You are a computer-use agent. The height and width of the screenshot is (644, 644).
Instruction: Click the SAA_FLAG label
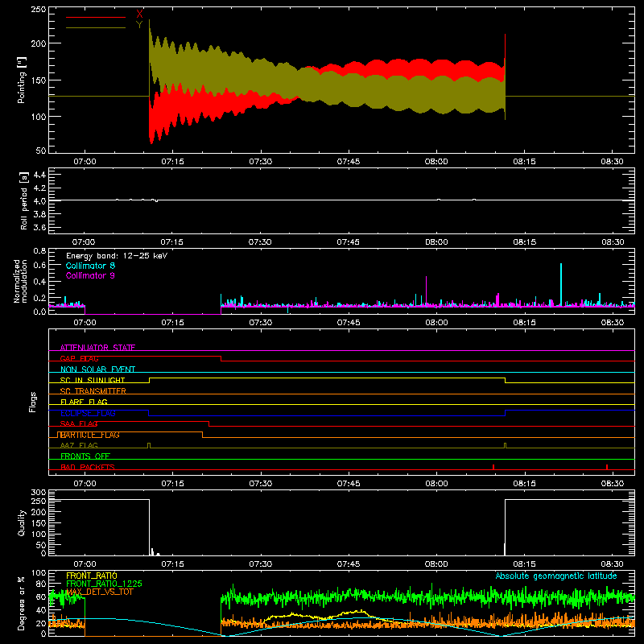79,423
